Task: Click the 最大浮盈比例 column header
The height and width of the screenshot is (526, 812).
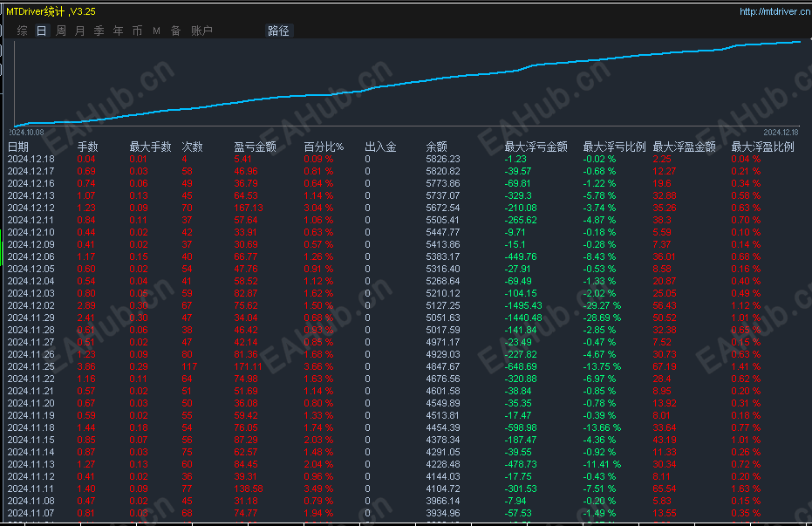Action: (762, 147)
